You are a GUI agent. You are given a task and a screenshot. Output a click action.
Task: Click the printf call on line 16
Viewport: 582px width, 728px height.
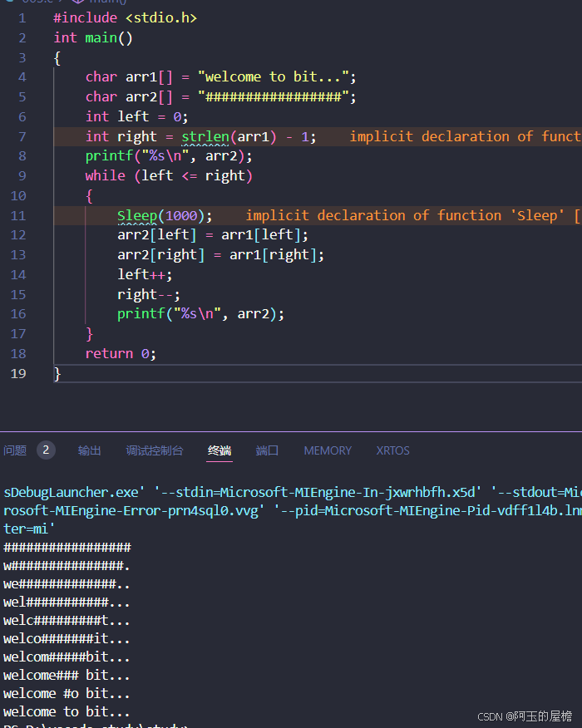click(200, 314)
